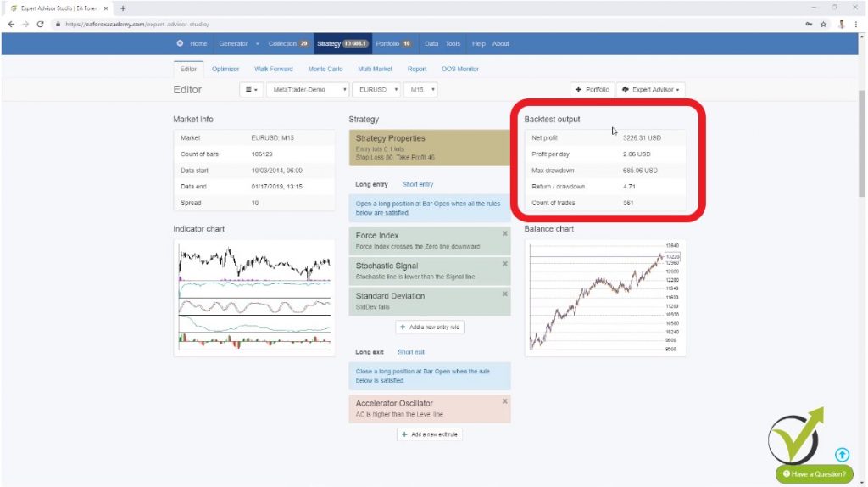868x487 pixels.
Task: Add strategy to Portfolio with plus button
Action: pos(592,89)
